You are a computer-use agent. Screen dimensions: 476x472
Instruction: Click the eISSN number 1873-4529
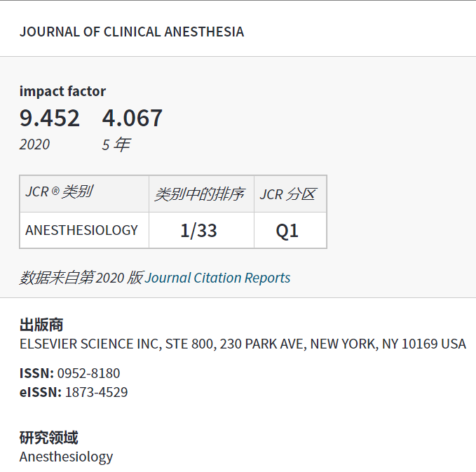coord(96,392)
